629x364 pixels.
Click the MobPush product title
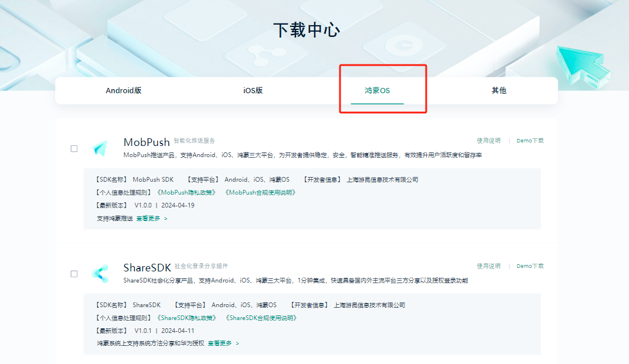click(x=146, y=141)
